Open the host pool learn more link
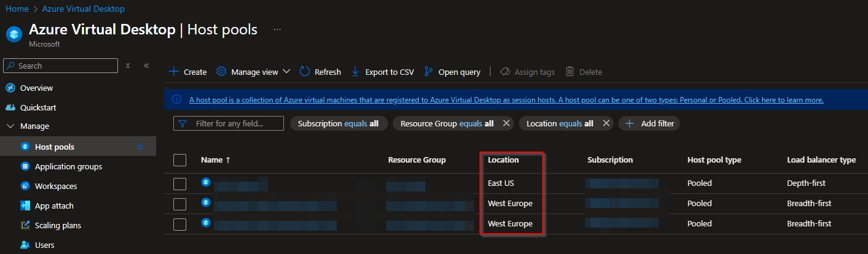This screenshot has height=254, width=868. click(x=506, y=99)
